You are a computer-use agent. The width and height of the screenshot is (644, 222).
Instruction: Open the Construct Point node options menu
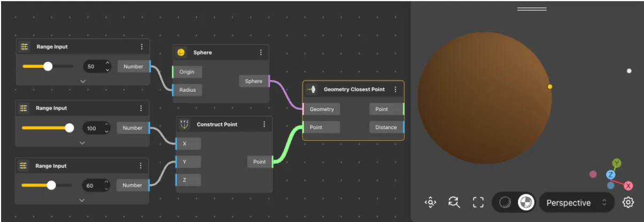point(264,124)
